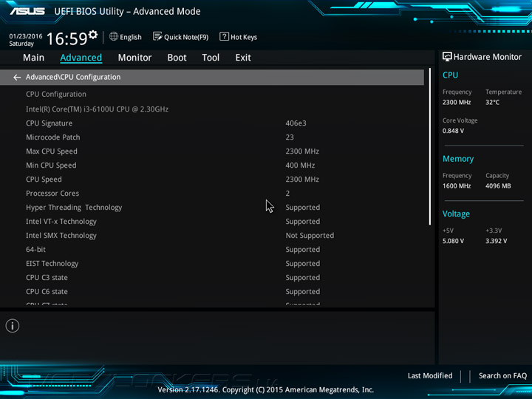Screen dimensions: 532x399
Task: Open Quick Note(F9)
Action: [x=186, y=37]
